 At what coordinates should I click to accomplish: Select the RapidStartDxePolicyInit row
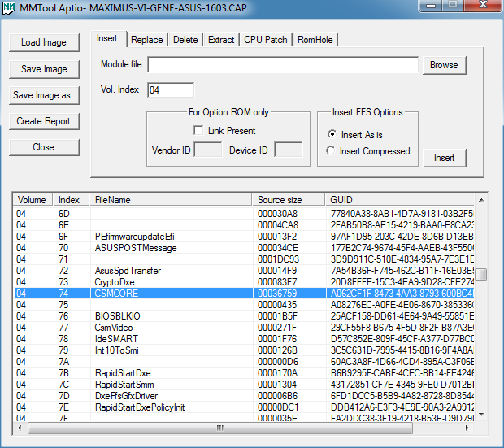(x=245, y=407)
